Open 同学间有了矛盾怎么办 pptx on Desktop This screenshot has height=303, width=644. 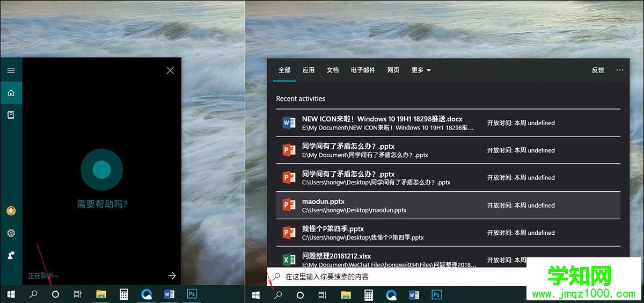click(448, 178)
